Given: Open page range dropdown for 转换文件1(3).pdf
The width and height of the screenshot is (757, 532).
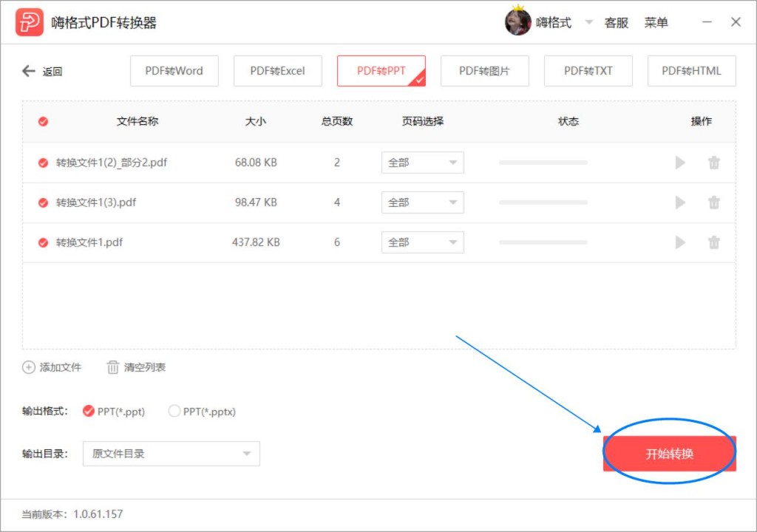Looking at the screenshot, I should click(x=422, y=202).
